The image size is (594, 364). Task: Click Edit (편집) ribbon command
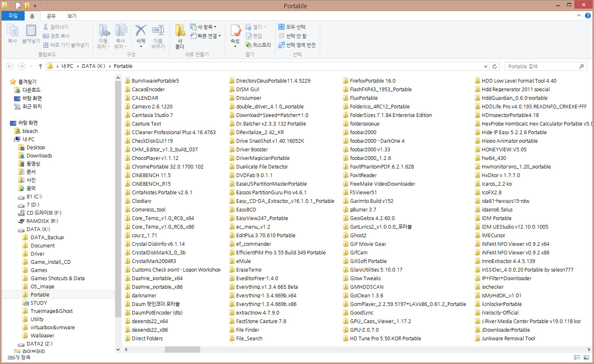254,36
